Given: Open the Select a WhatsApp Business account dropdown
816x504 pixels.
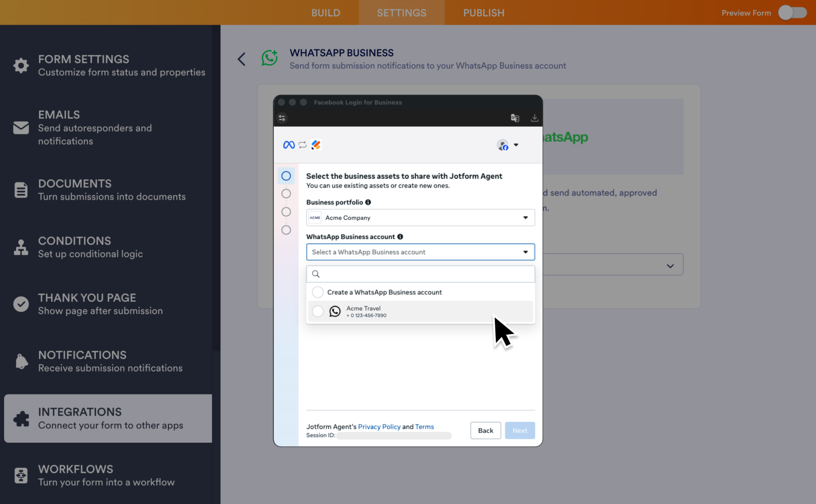Looking at the screenshot, I should [x=420, y=252].
